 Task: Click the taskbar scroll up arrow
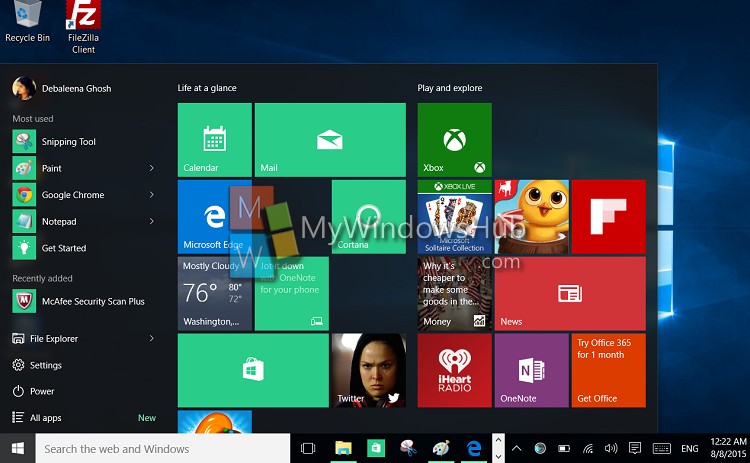point(498,440)
